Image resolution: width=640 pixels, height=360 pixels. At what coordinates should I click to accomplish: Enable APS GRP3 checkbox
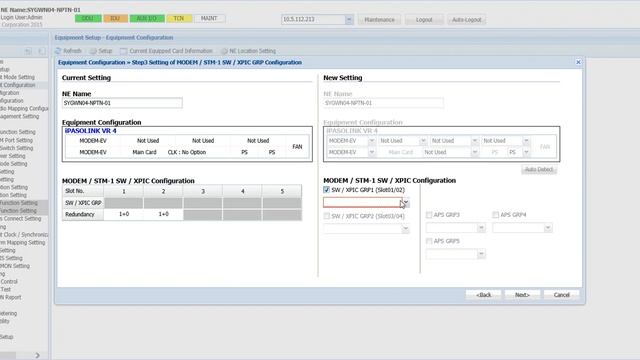click(x=429, y=215)
